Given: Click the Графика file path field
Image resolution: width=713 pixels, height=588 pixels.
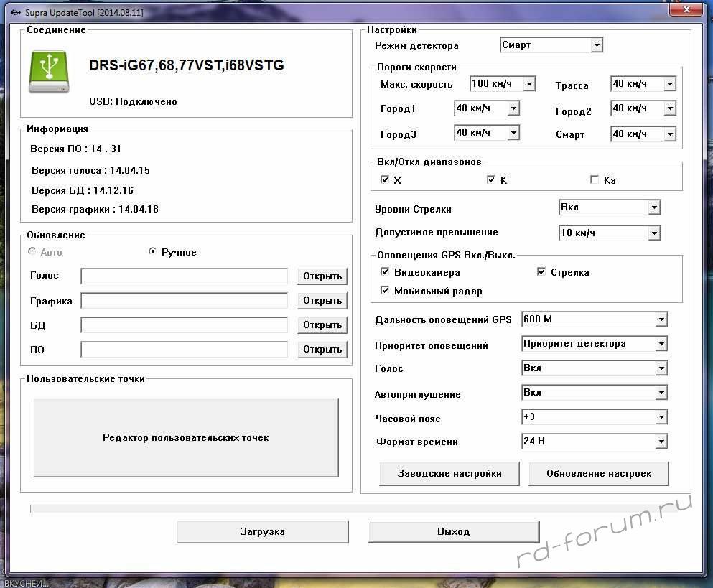Looking at the screenshot, I should click(184, 301).
